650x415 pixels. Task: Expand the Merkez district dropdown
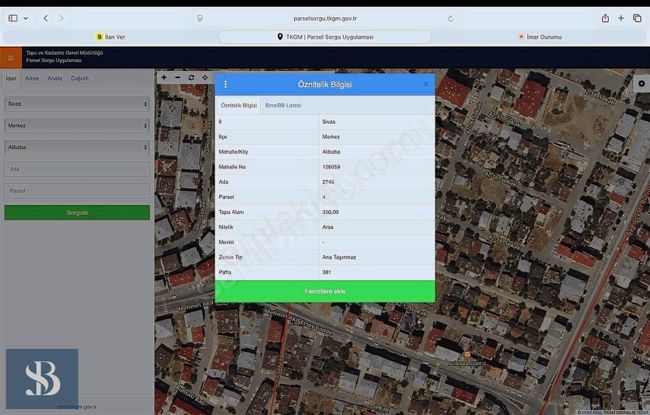coord(76,125)
